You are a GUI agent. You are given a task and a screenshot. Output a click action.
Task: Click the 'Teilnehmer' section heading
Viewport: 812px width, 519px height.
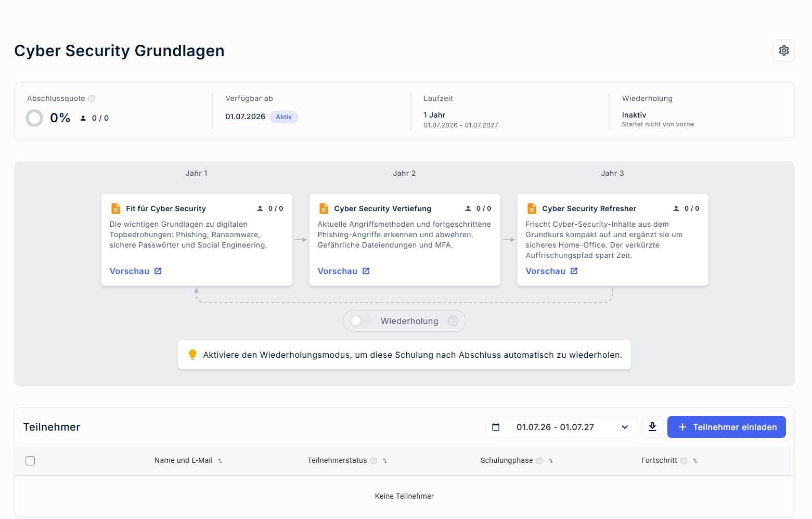click(51, 427)
